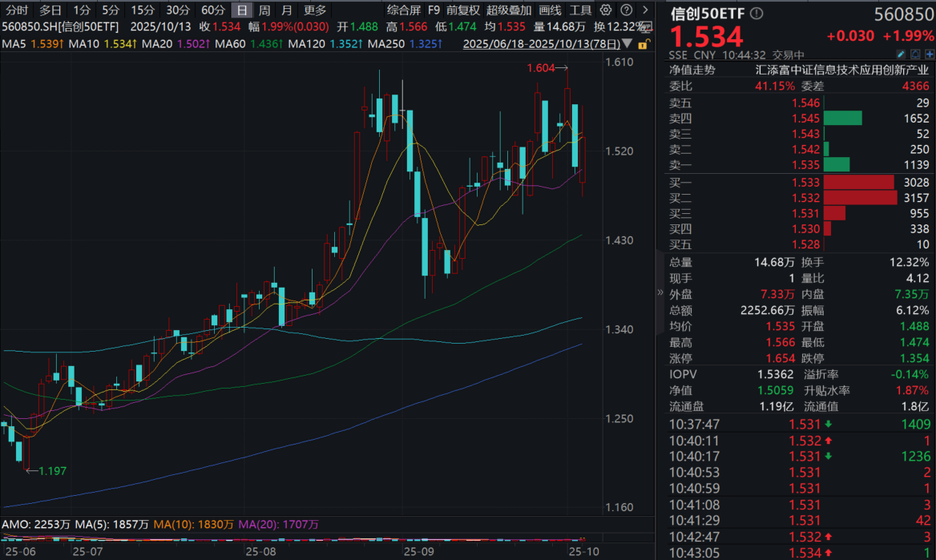This screenshot has height=560, width=936.
Task: Toggle 超级叠加 overlay option
Action: tap(508, 10)
